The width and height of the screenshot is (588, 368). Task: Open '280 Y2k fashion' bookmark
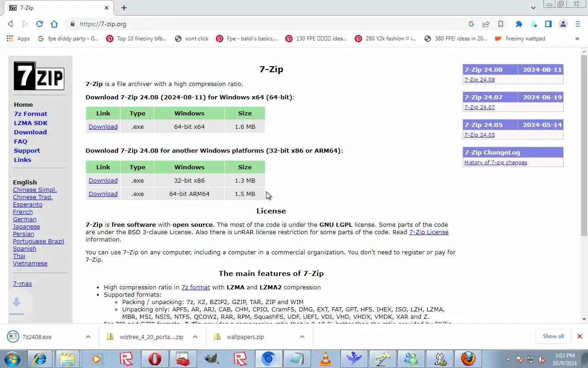coord(385,39)
